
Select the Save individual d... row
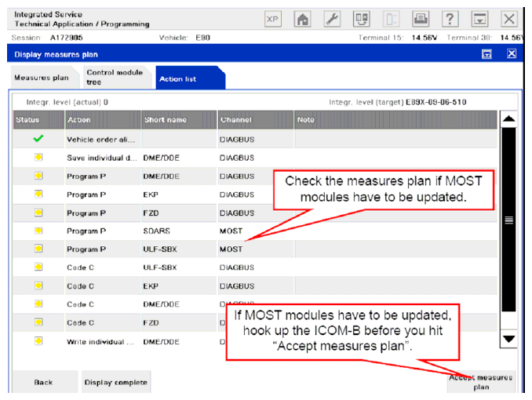255,158
